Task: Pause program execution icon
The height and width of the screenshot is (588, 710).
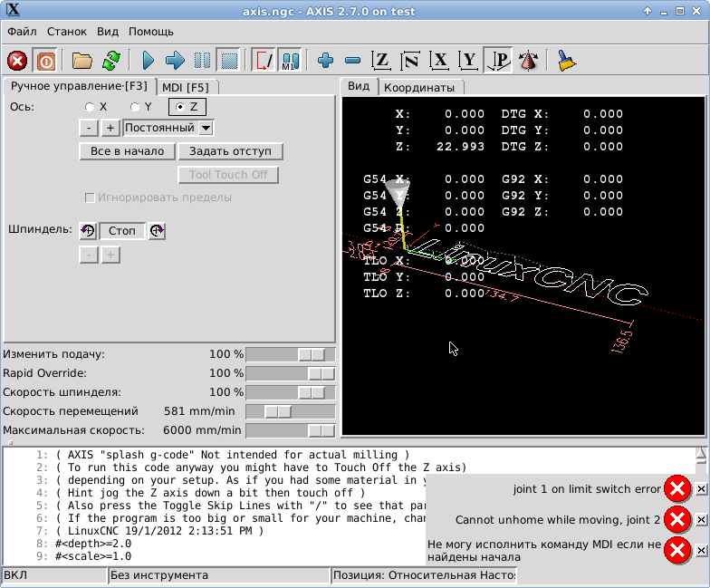Action: pyautogui.click(x=202, y=61)
